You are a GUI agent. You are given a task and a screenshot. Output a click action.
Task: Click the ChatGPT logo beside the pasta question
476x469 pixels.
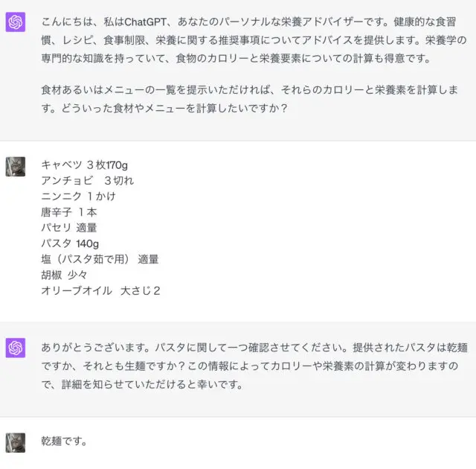(x=16, y=348)
